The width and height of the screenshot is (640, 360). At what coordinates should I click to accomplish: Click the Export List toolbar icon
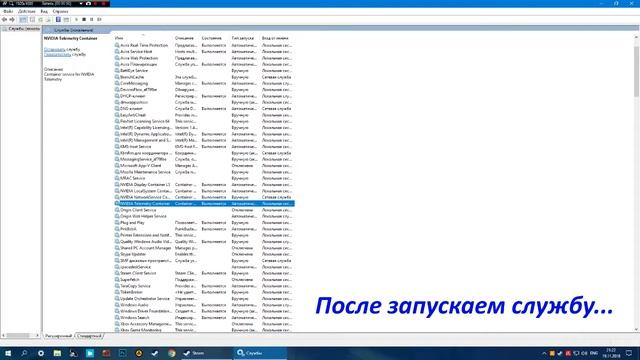pyautogui.click(x=48, y=20)
